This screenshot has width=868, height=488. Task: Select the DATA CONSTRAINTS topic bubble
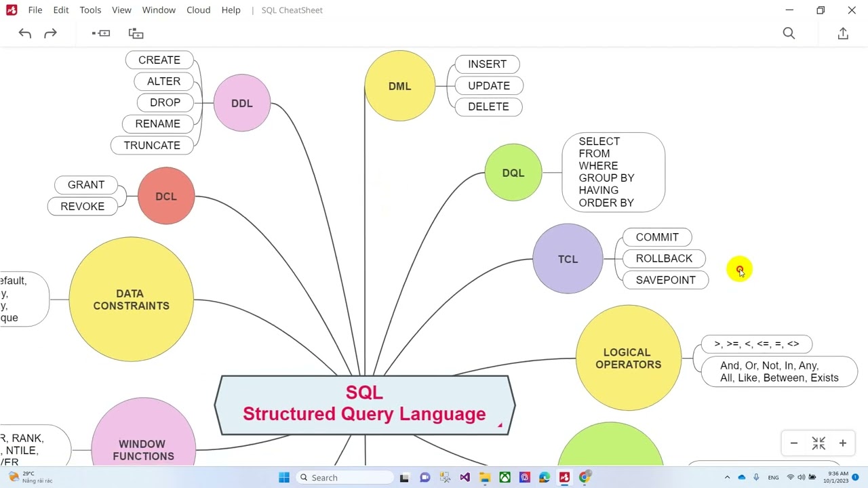point(131,300)
